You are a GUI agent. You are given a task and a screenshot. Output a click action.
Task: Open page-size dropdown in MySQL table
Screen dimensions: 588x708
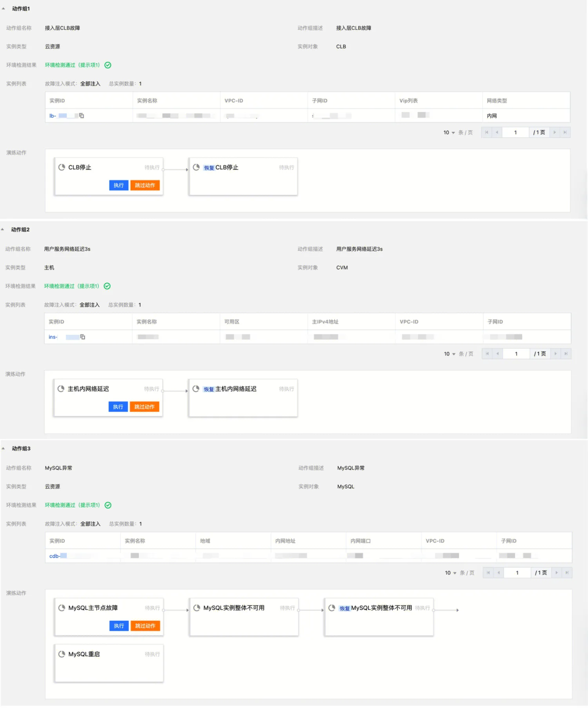(451, 573)
